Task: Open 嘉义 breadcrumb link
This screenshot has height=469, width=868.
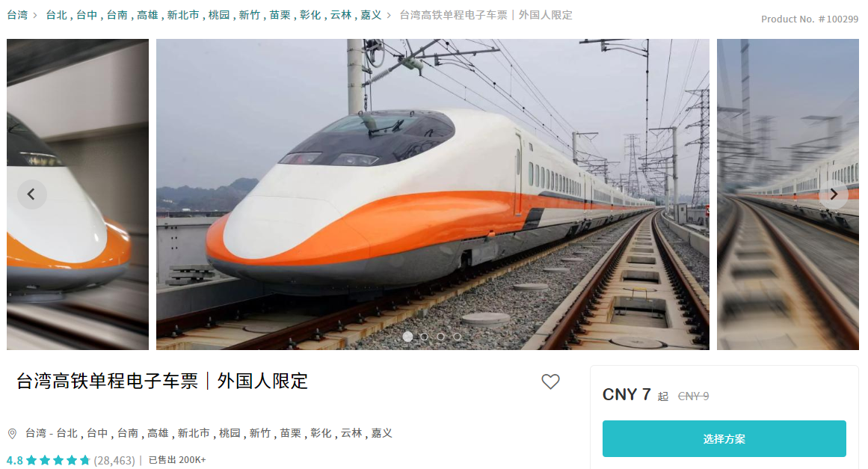Action: 371,15
